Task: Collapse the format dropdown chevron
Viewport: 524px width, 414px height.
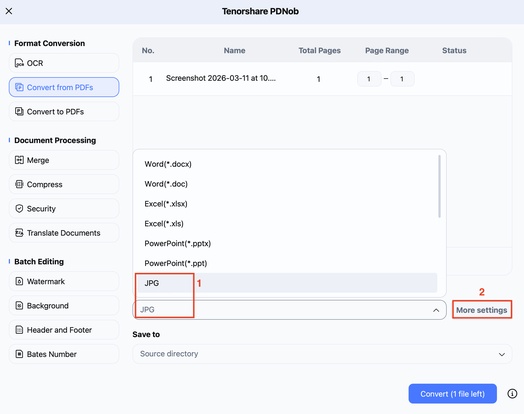Action: (x=436, y=310)
